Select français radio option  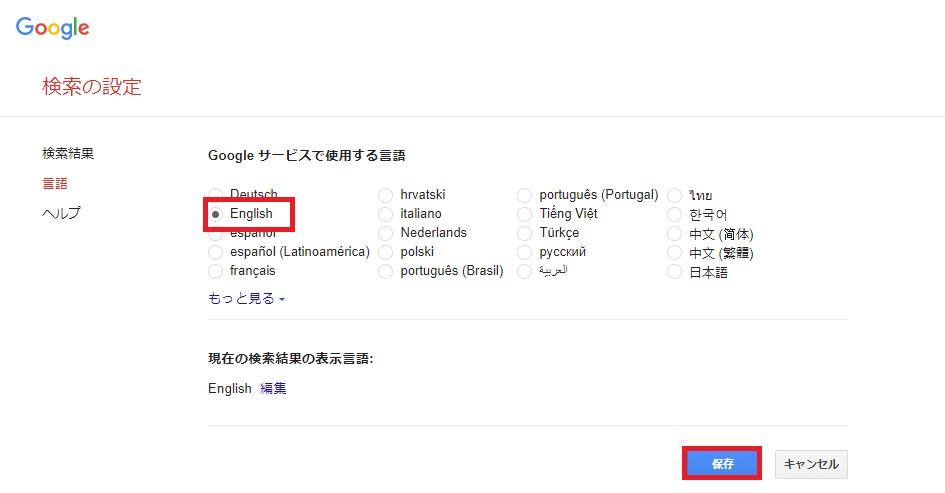coord(216,271)
